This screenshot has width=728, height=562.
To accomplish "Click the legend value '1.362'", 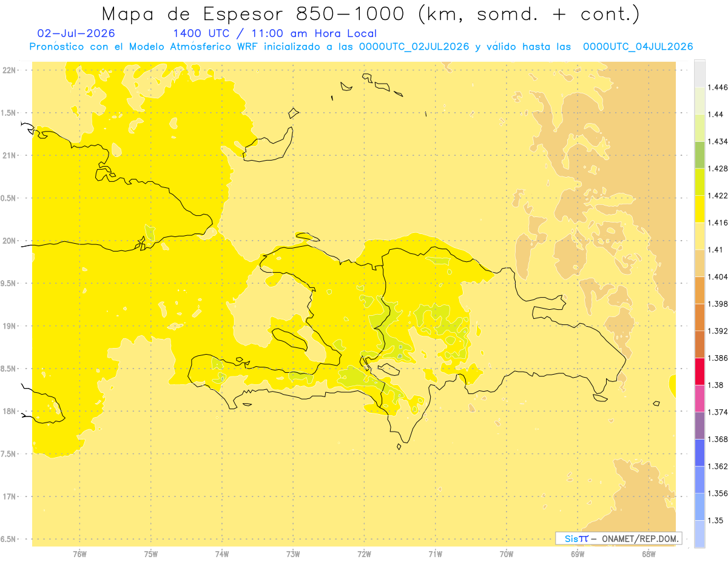I will (717, 466).
